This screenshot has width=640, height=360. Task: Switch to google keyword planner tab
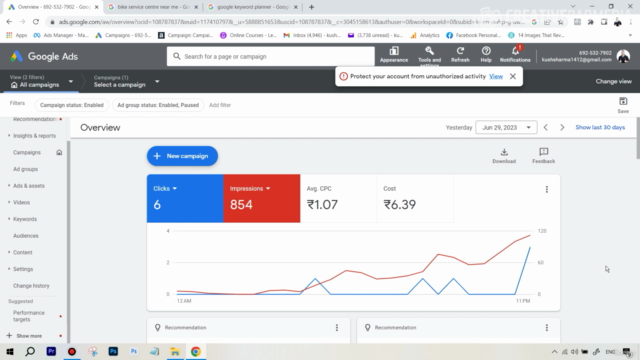(252, 7)
